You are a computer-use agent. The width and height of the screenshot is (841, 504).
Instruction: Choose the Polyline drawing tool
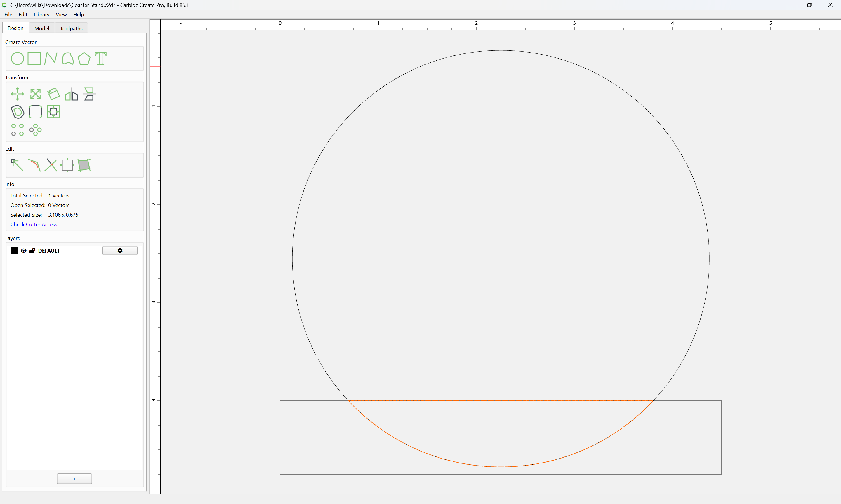click(x=51, y=58)
